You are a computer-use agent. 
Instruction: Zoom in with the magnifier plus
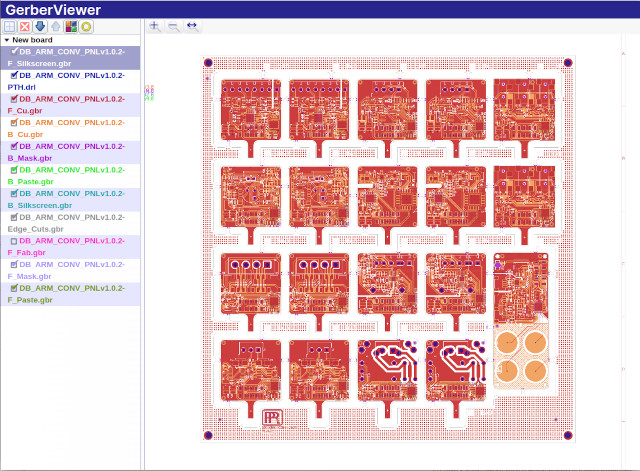pyautogui.click(x=155, y=26)
